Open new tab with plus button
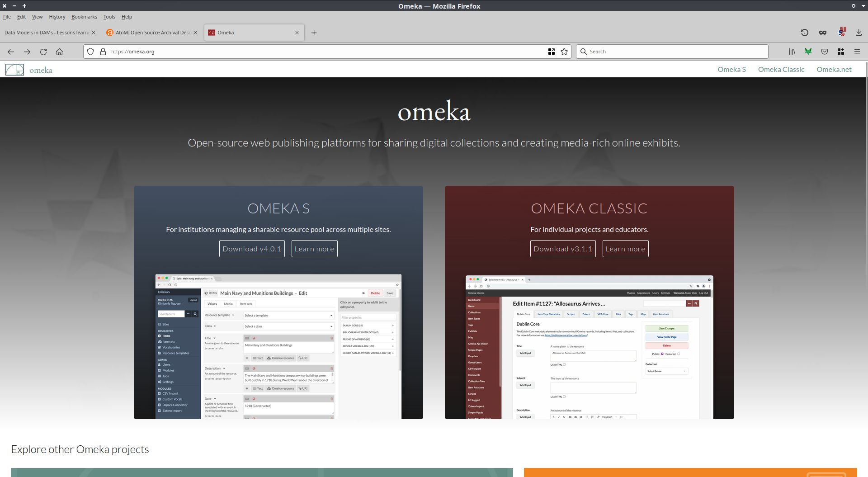This screenshot has height=477, width=868. click(x=314, y=33)
